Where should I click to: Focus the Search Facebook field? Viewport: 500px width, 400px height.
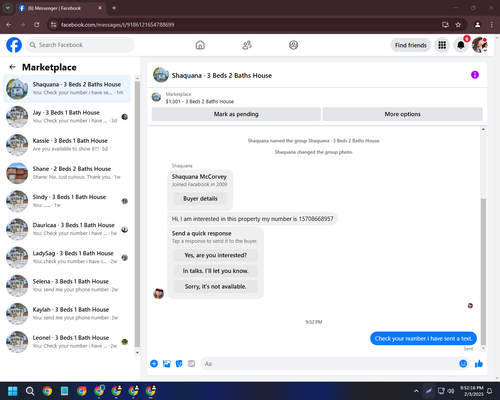(80, 45)
